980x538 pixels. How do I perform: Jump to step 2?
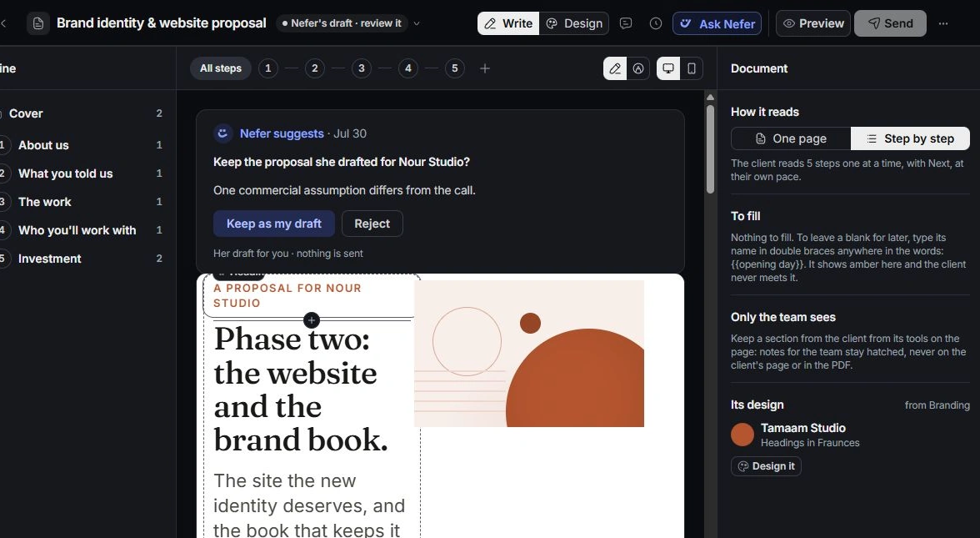tap(315, 68)
